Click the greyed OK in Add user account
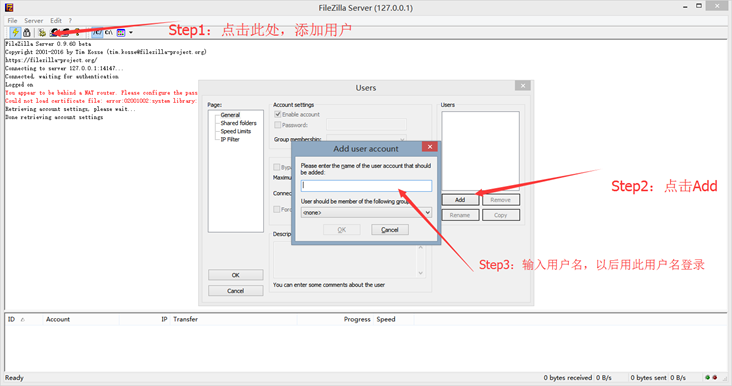732x386 pixels. point(342,230)
